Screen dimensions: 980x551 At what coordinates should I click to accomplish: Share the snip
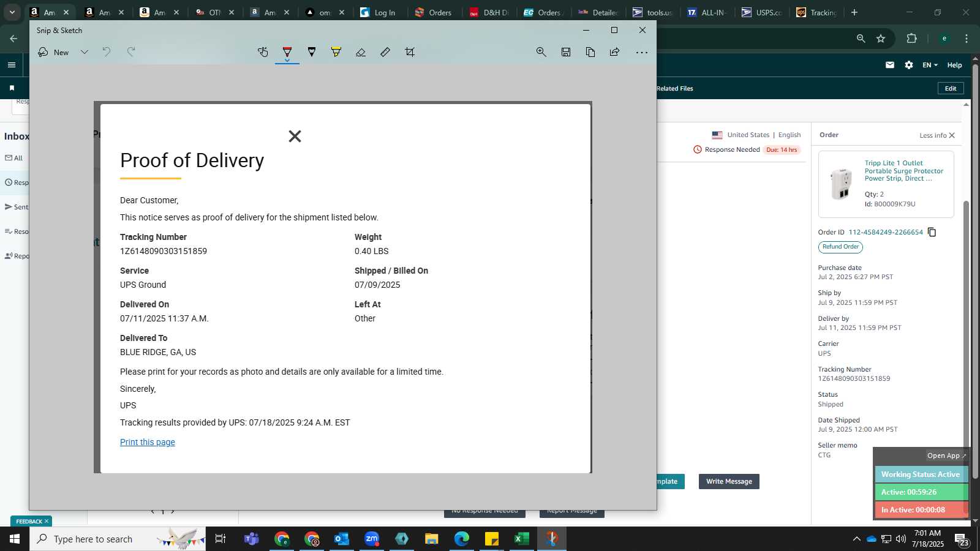coord(615,52)
